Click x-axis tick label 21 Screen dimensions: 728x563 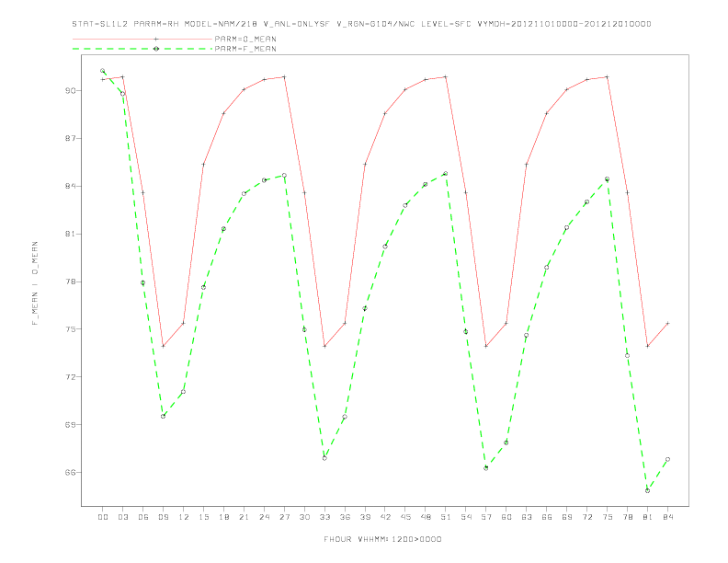pyautogui.click(x=244, y=517)
